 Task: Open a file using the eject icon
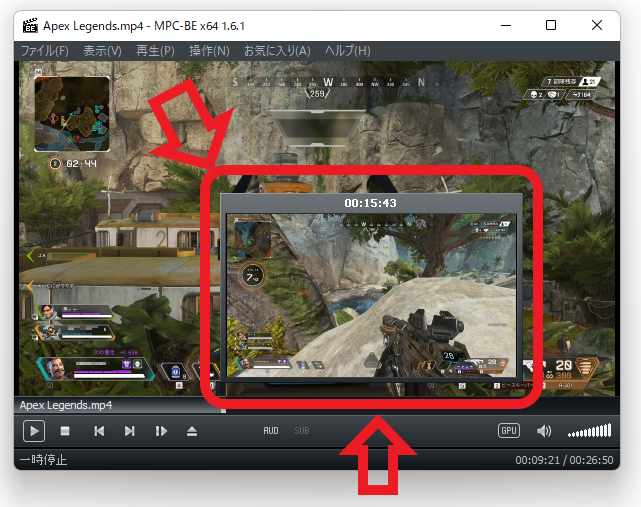coord(192,431)
